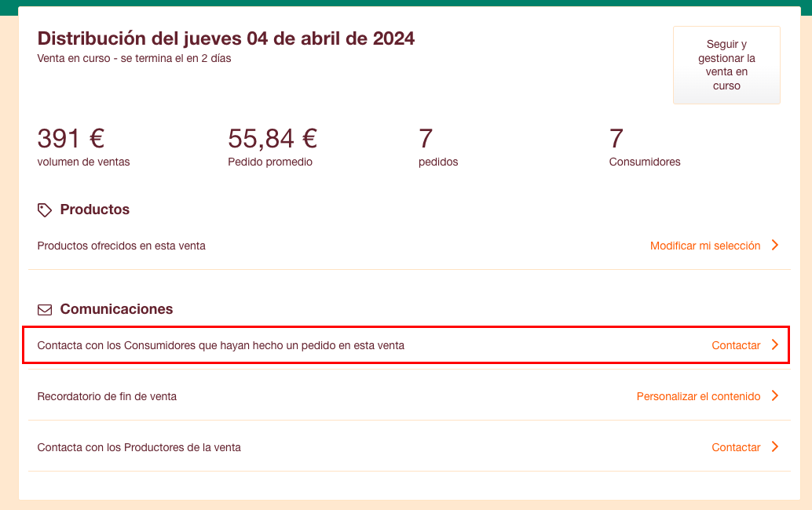Click Contactar link in Consumidores row
The image size is (812, 510).
(736, 345)
